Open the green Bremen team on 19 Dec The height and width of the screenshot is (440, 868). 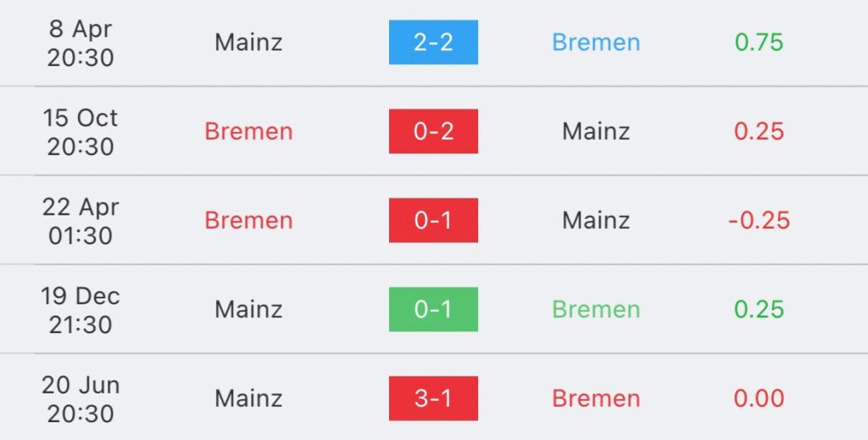click(x=596, y=310)
